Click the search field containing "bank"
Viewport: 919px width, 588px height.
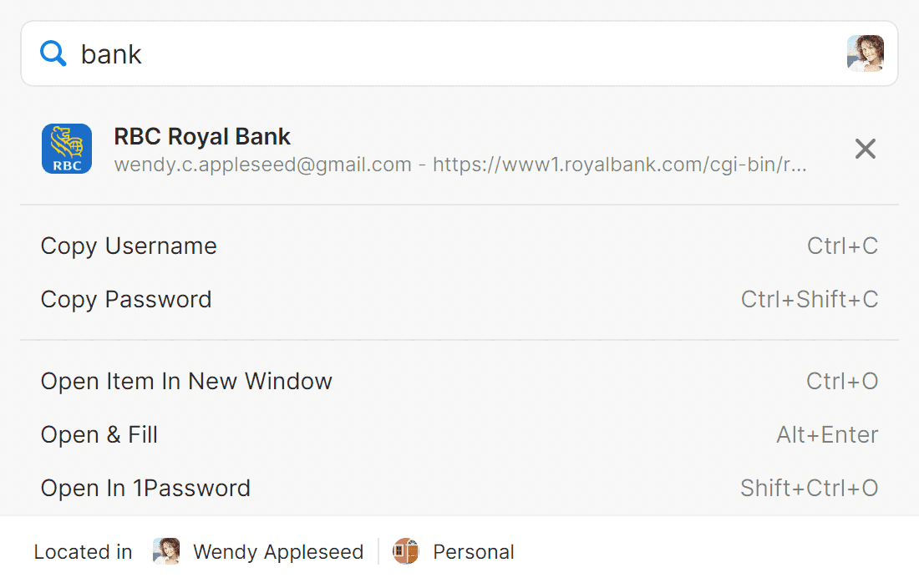pyautogui.click(x=459, y=54)
